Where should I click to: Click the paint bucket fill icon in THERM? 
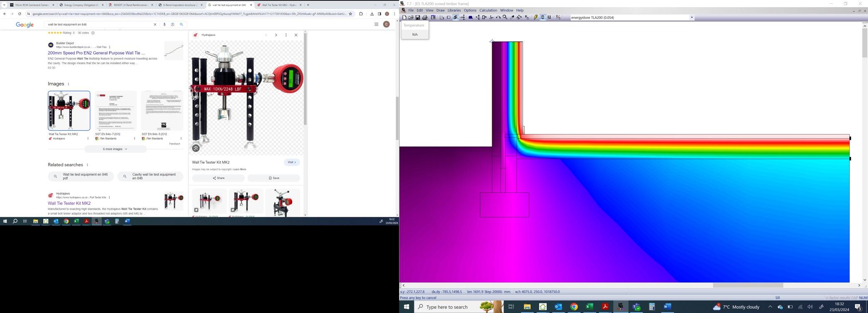click(x=519, y=17)
